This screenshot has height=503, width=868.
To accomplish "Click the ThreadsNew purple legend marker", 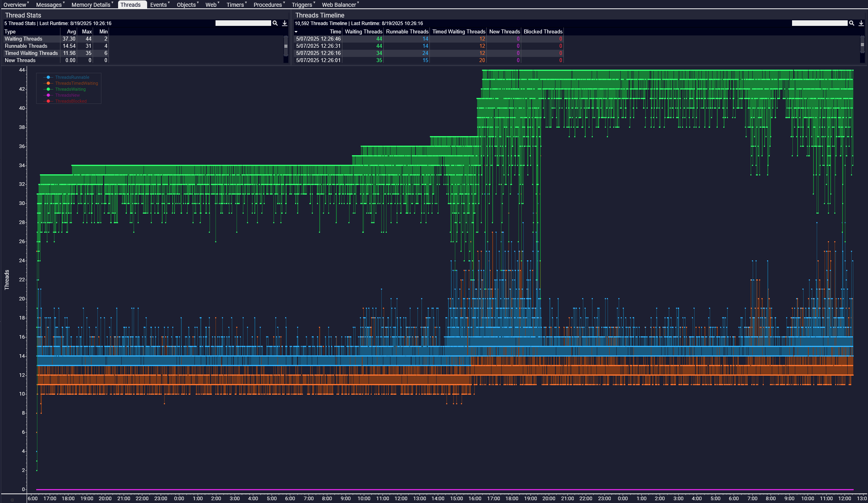I will point(49,95).
